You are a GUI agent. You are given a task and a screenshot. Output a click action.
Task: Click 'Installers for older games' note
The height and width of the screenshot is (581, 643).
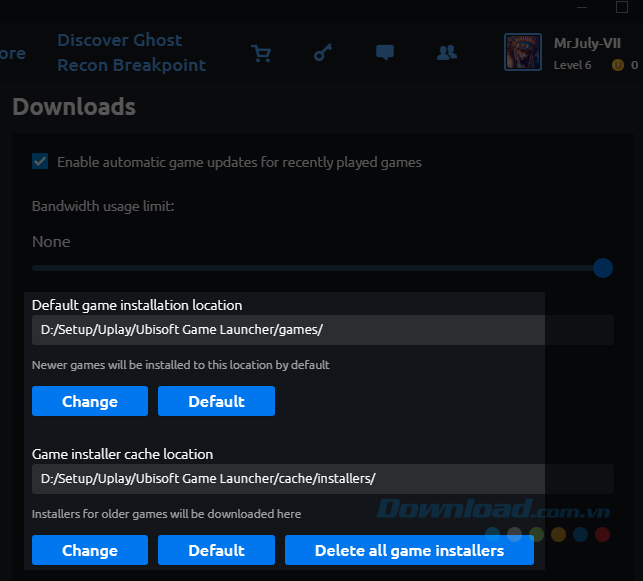[x=166, y=514]
